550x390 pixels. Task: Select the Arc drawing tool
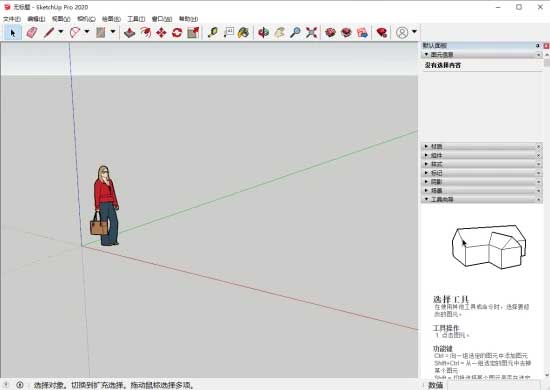click(75, 33)
